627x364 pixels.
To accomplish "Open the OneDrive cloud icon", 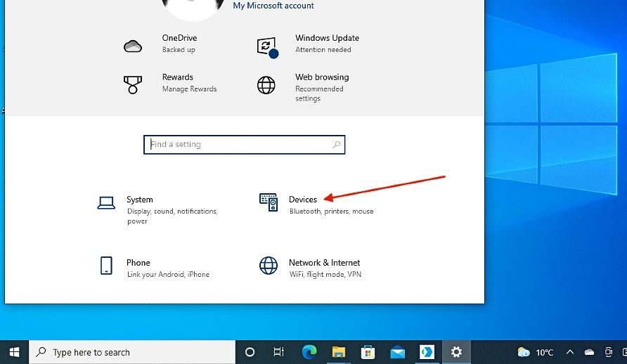I will (x=133, y=46).
